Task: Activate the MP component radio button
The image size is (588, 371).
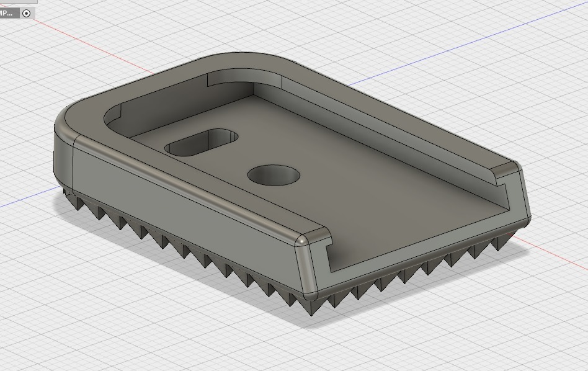Action: (x=26, y=13)
